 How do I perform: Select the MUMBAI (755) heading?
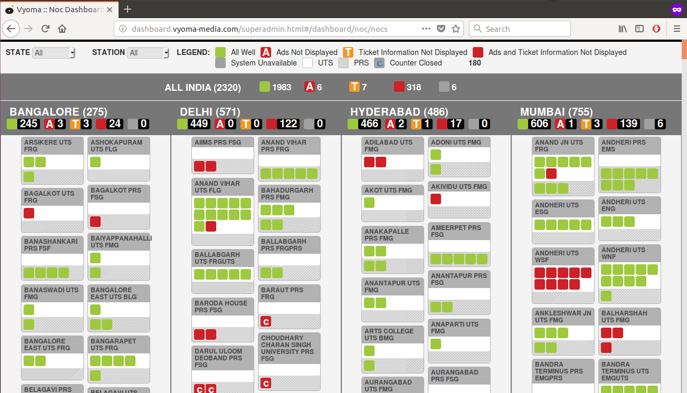click(556, 112)
